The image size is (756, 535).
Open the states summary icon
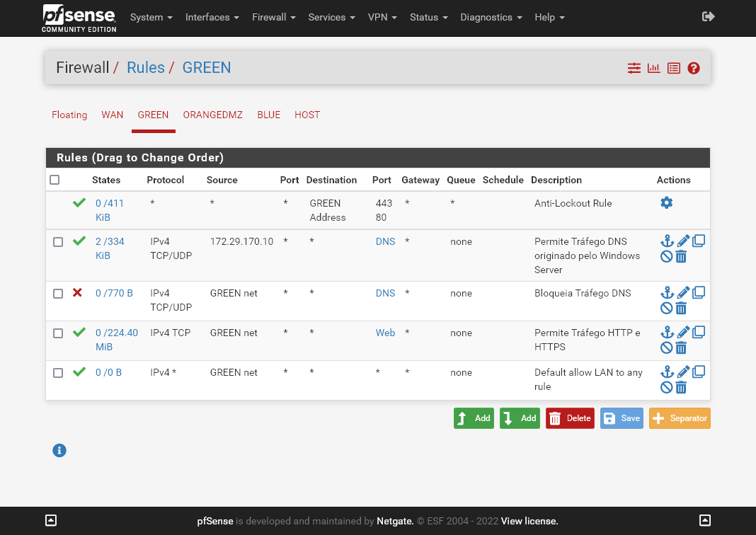click(653, 68)
